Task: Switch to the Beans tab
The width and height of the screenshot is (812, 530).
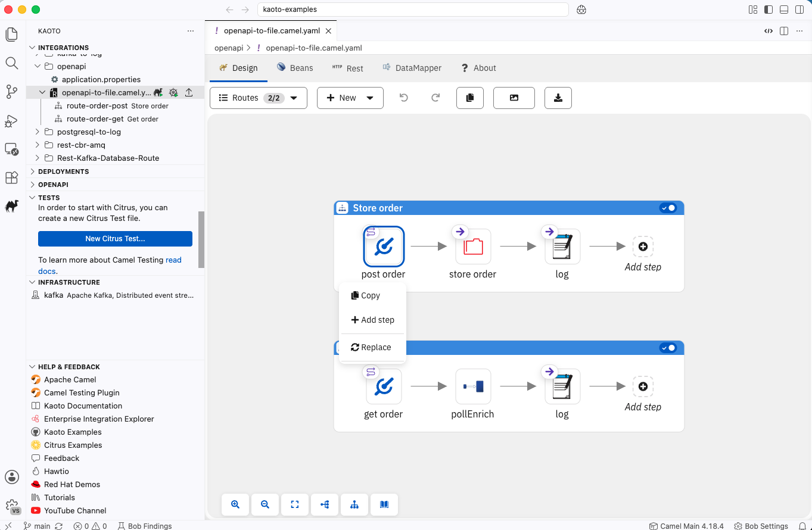Action: pyautogui.click(x=295, y=68)
